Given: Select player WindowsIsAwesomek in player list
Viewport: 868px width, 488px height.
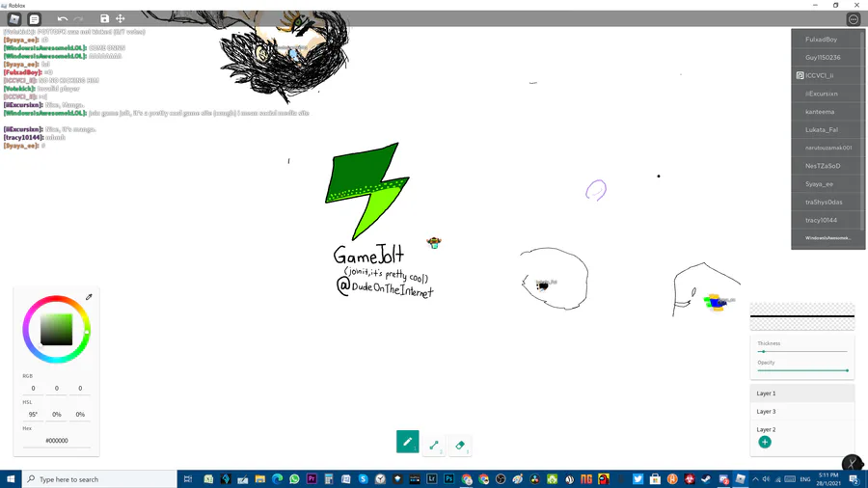Looking at the screenshot, I should click(827, 238).
